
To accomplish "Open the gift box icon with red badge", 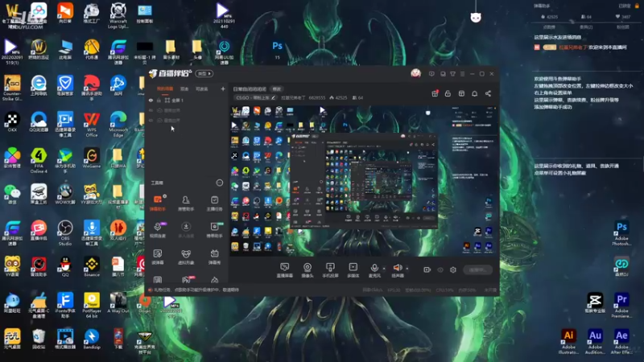I will (x=435, y=93).
